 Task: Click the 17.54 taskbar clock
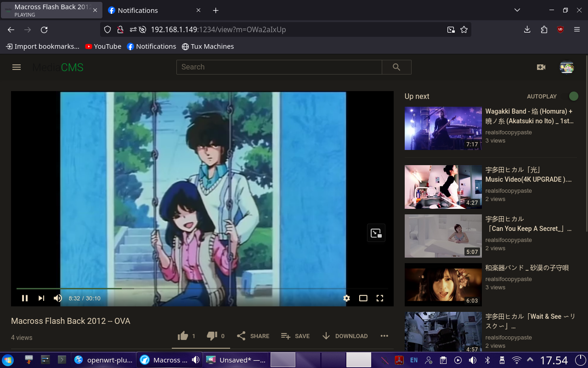[554, 360]
